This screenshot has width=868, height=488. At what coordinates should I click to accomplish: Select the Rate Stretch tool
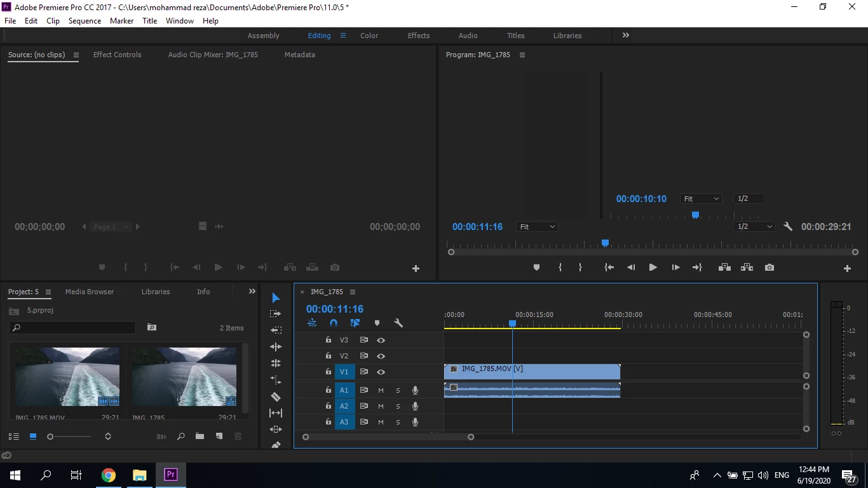(x=276, y=380)
